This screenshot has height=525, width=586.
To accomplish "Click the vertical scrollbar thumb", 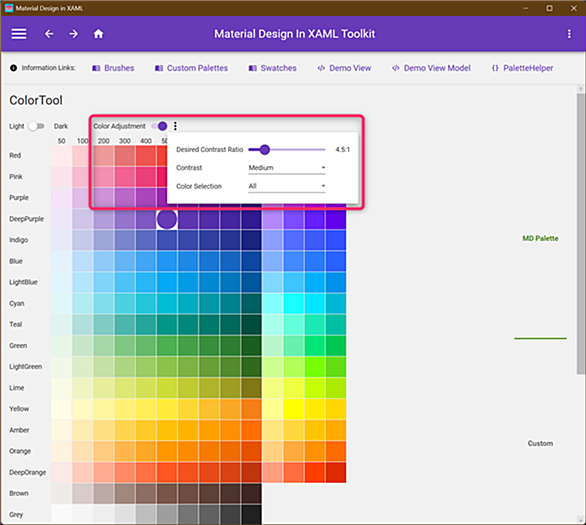I will (x=580, y=234).
